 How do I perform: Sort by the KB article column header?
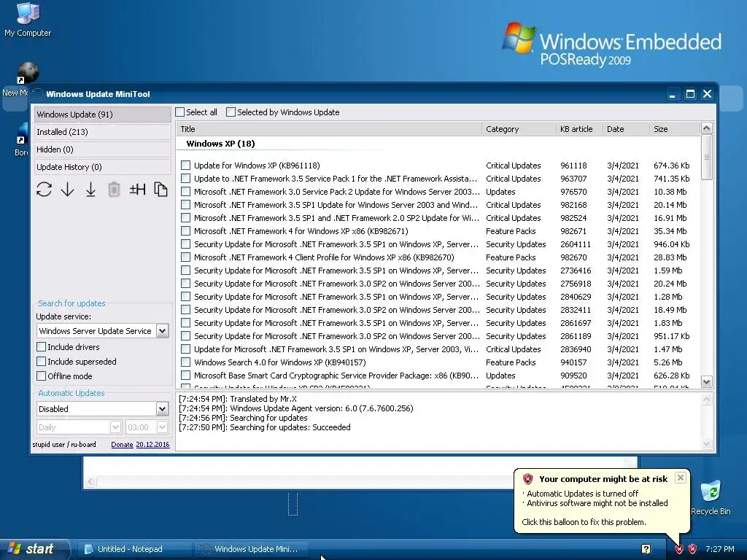tap(579, 129)
